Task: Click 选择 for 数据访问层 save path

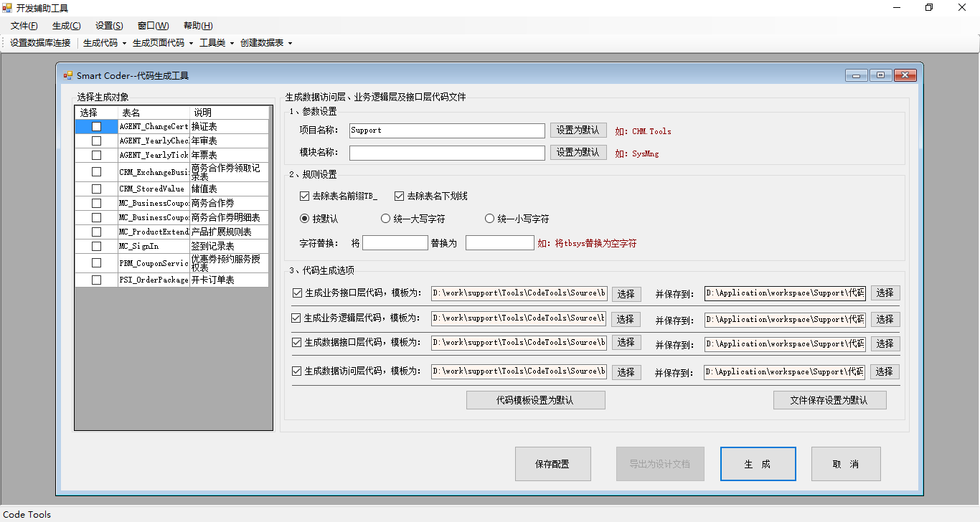Action: point(885,371)
